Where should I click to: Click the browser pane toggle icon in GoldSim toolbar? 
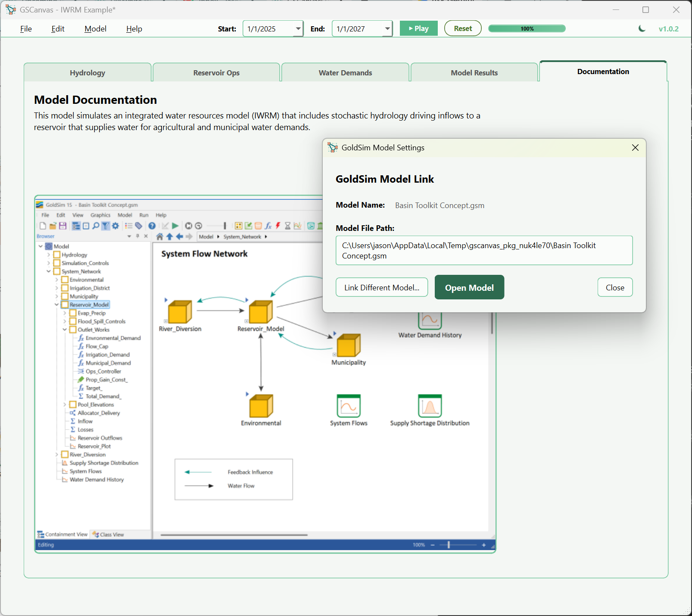click(x=76, y=226)
